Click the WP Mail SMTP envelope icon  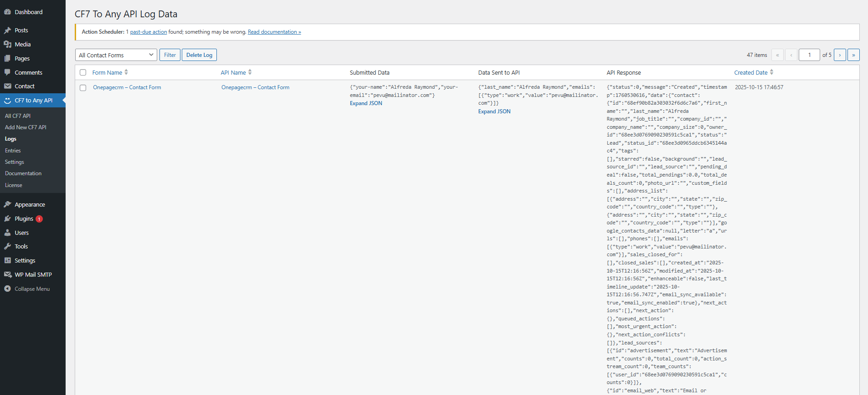[x=7, y=275]
